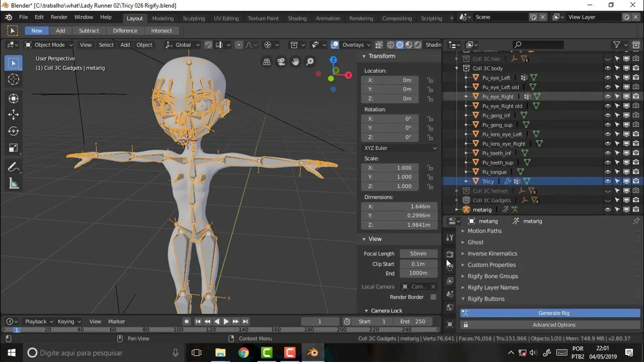644x362 pixels.
Task: Switch to LookDev shading mode
Action: [x=408, y=45]
